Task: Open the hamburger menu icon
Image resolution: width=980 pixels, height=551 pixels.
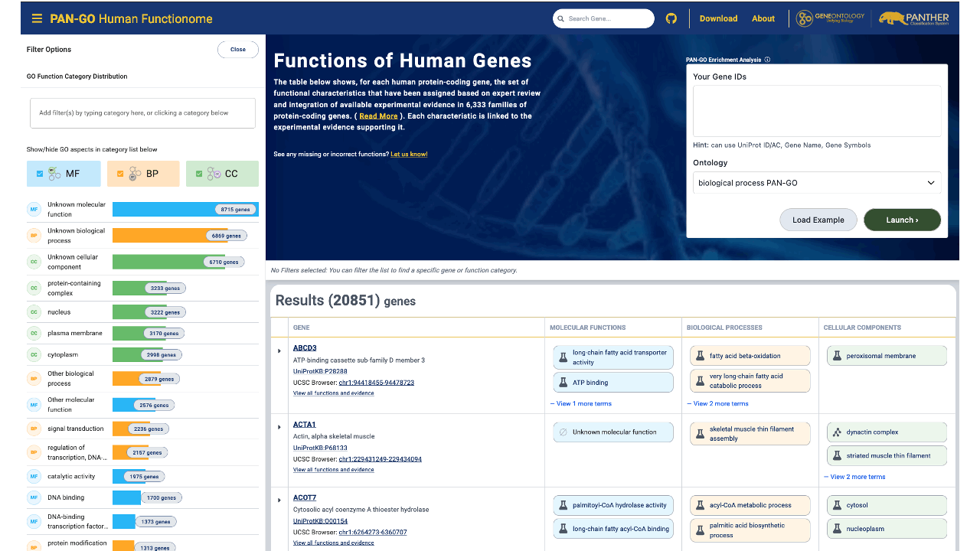Action: [x=37, y=18]
